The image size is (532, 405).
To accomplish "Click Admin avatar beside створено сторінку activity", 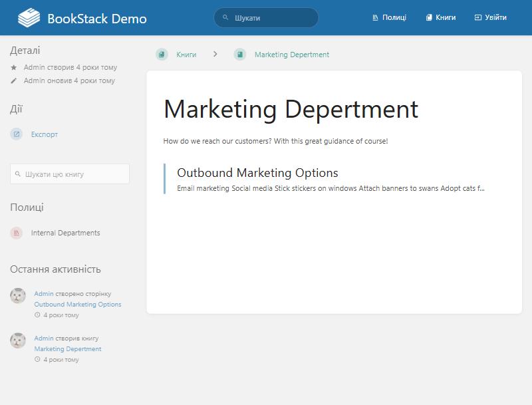I will 18,295.
